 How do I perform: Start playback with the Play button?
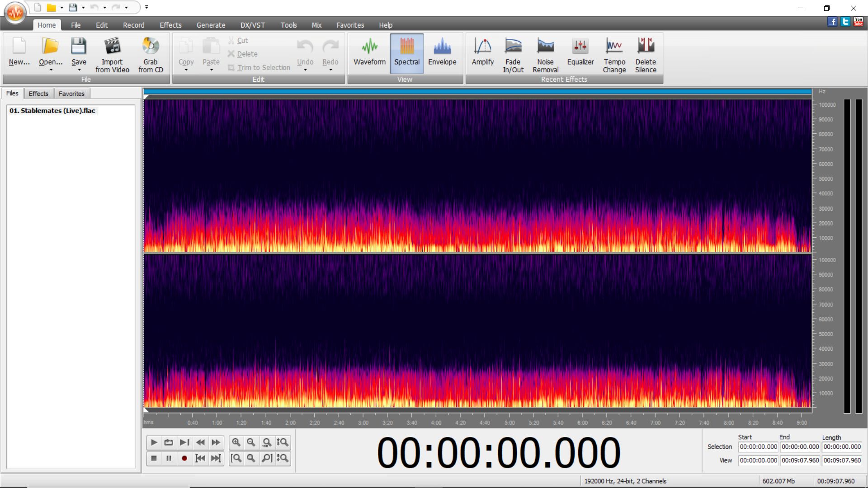point(154,442)
